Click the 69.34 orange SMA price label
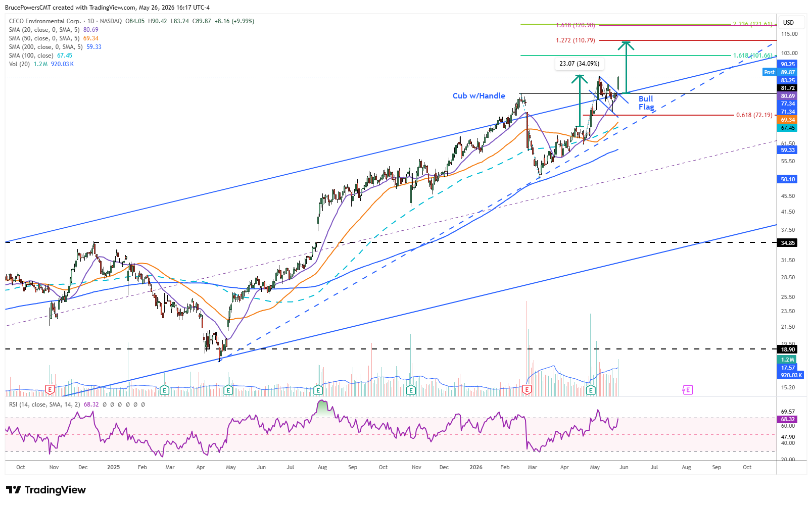The width and height of the screenshot is (812, 505). pyautogui.click(x=788, y=120)
